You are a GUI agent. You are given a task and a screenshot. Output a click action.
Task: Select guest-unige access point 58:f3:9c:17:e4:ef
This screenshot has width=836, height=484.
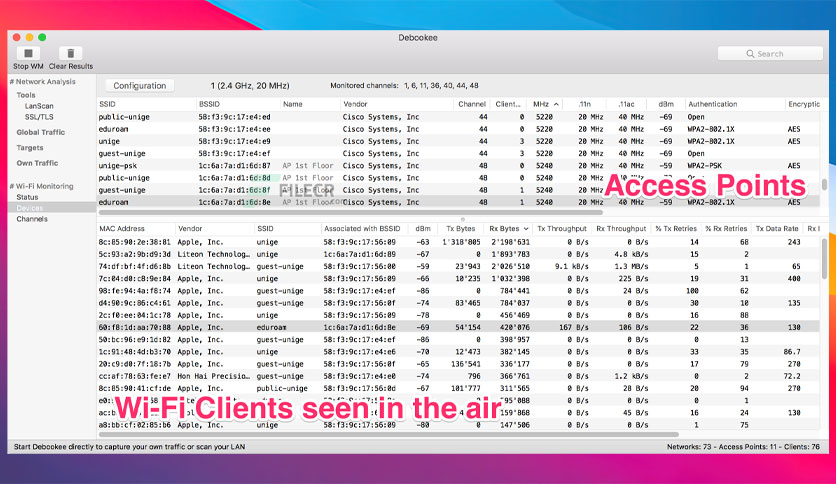(459, 154)
